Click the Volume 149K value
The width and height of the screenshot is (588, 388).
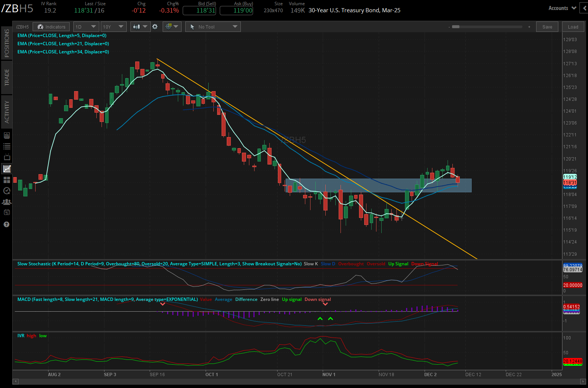point(298,10)
